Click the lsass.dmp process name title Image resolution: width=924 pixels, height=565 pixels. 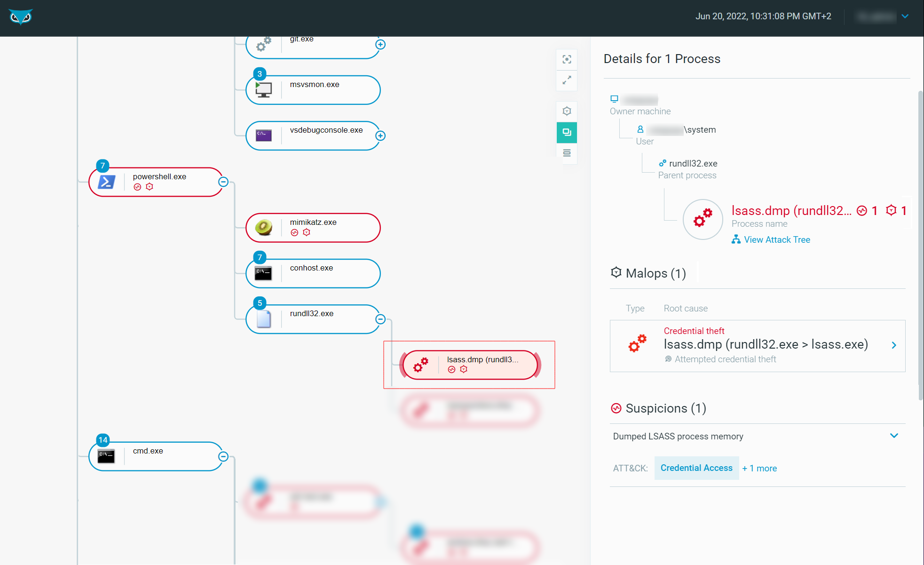coord(791,210)
